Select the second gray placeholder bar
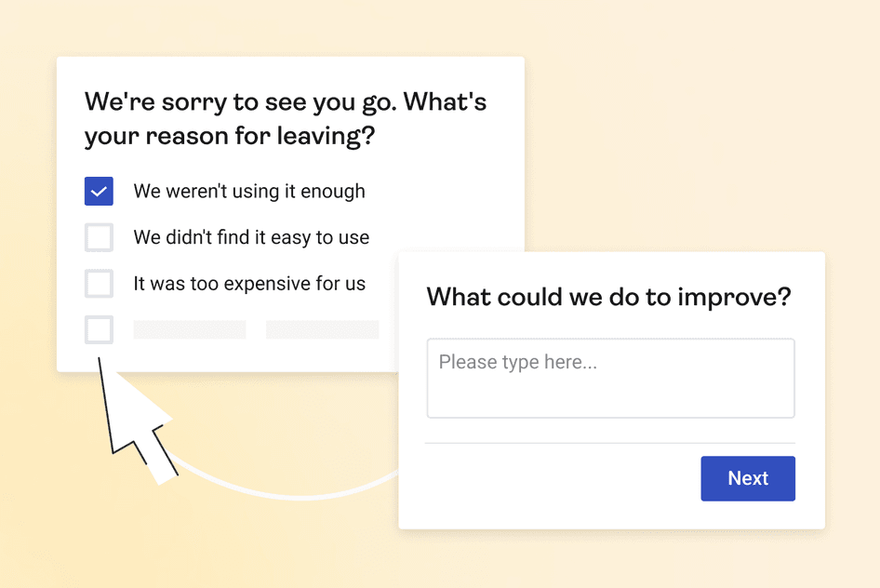Viewport: 880px width, 588px height. [322, 329]
